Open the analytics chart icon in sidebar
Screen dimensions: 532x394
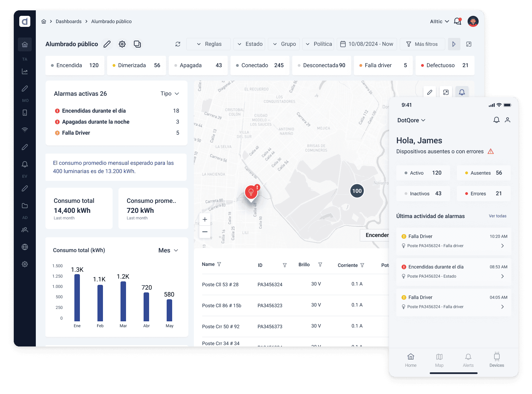(x=25, y=71)
